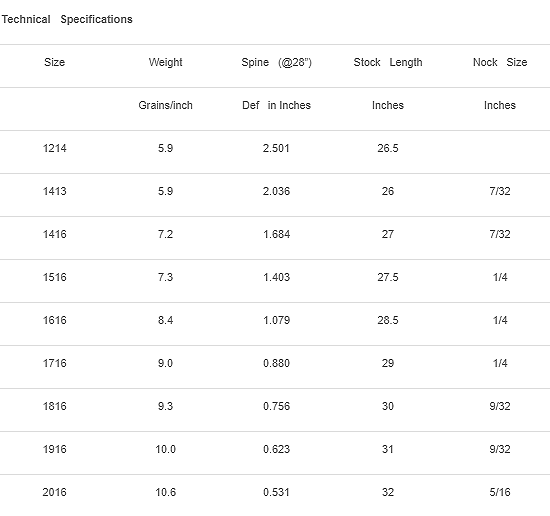Click the spine value 2.501 cell
Viewport: 550px width, 516px height.
(x=276, y=148)
